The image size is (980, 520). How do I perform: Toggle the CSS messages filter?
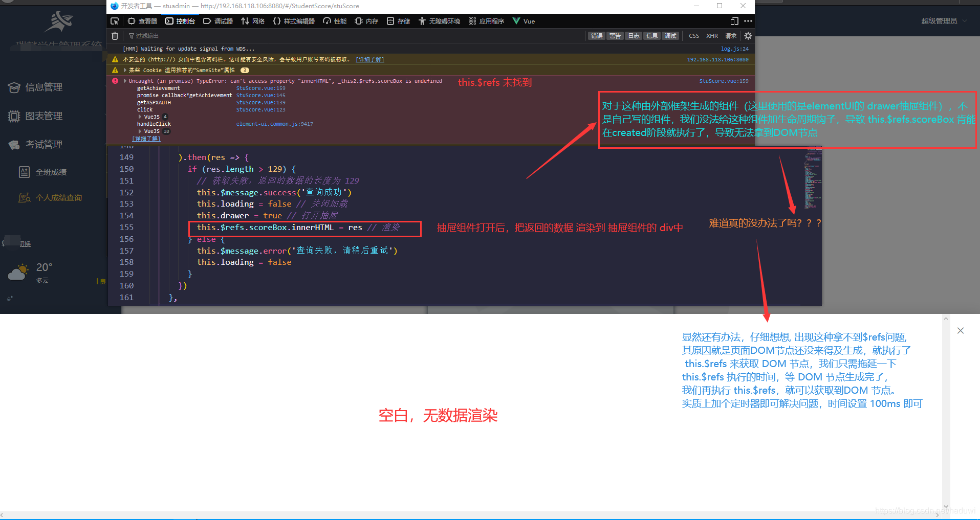click(694, 36)
